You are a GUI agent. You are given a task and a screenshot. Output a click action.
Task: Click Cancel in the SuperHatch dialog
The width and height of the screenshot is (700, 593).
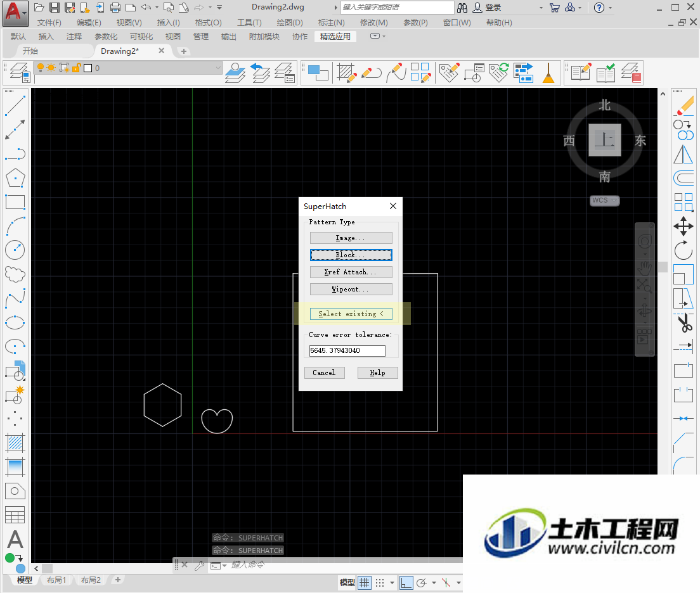click(325, 373)
